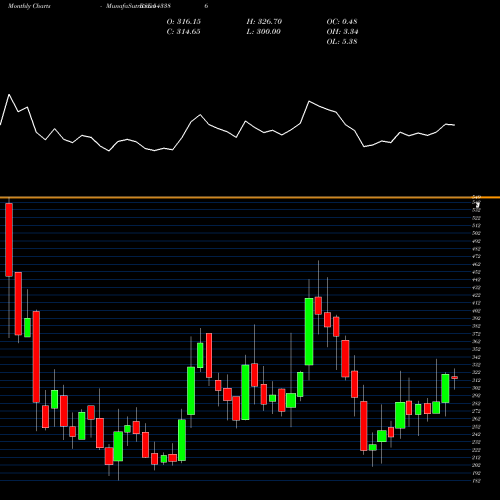The width and height of the screenshot is (500, 500).
Task: Click the 232 price axis label
Action: point(476,442)
